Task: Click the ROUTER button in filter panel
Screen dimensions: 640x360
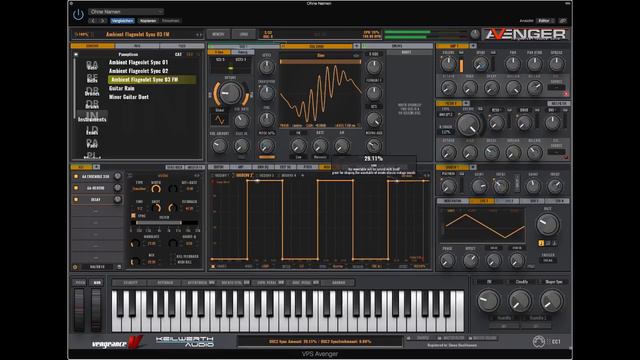Action: click(x=559, y=104)
